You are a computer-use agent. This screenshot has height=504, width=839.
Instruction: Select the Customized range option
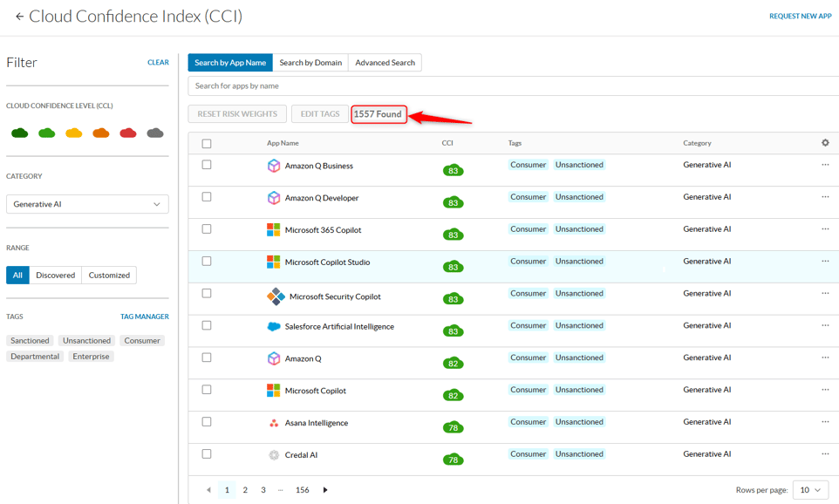109,275
